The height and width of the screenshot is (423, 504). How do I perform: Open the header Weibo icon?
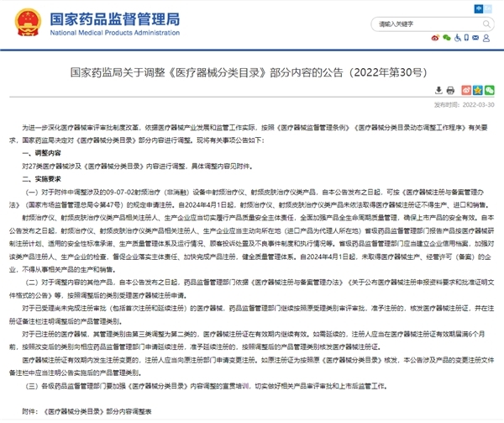pyautogui.click(x=435, y=38)
